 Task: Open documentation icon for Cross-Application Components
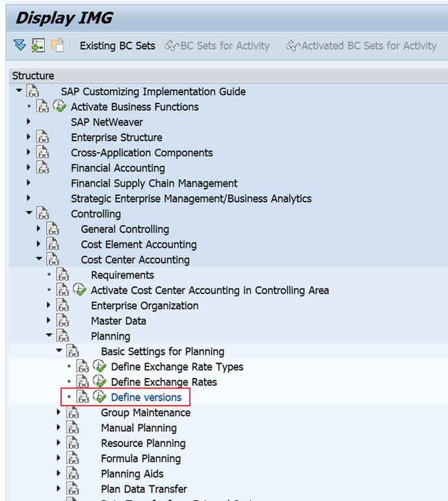point(43,152)
